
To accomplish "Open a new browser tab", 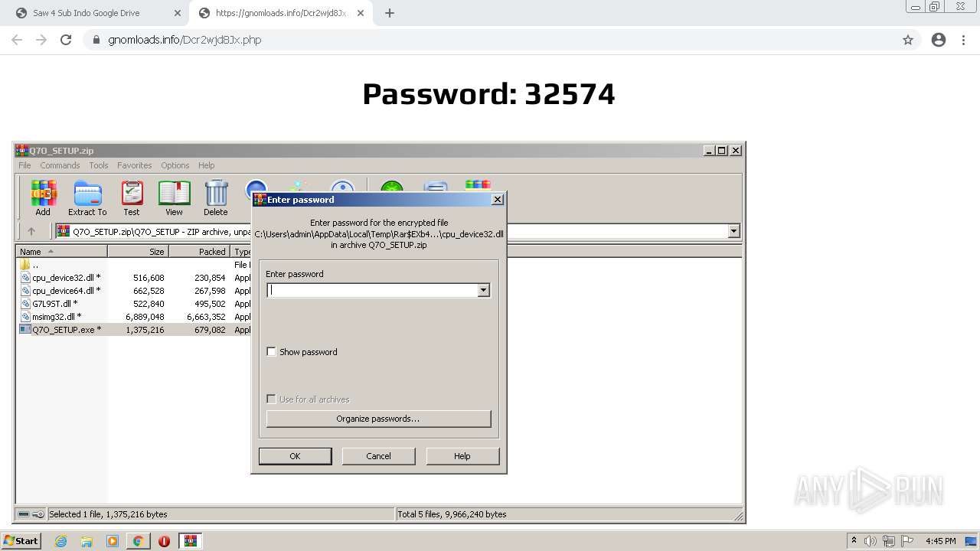I will [x=390, y=13].
